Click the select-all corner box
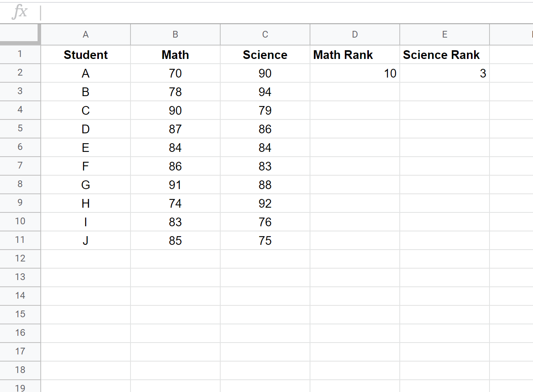 pos(20,34)
